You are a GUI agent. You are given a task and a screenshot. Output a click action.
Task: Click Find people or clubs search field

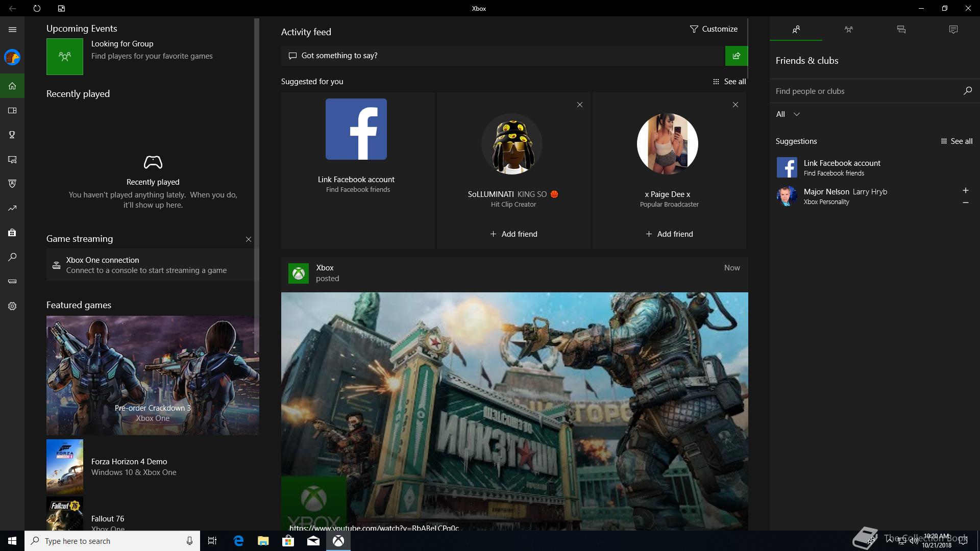click(865, 91)
